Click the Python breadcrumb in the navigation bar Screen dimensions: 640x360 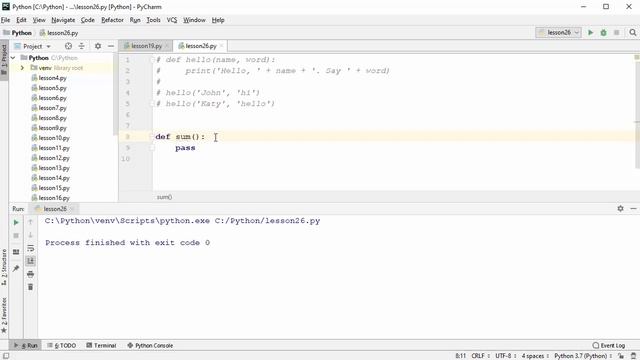tap(18, 33)
